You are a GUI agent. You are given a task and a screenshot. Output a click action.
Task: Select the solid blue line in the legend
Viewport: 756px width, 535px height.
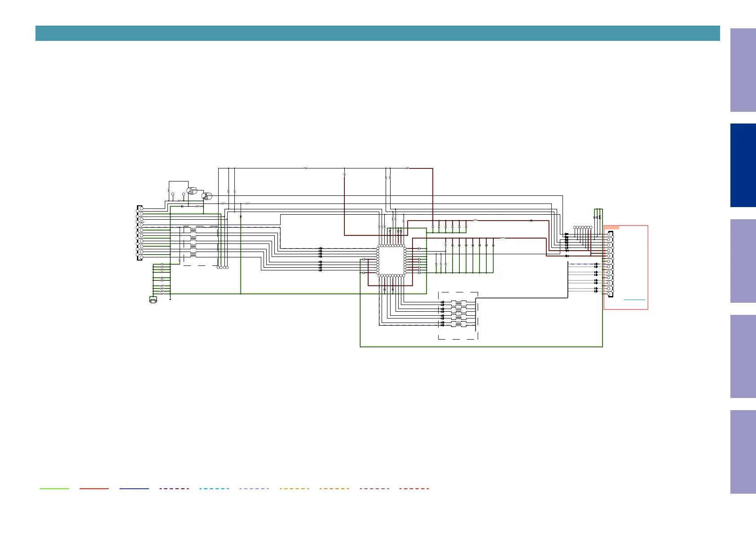[134, 488]
